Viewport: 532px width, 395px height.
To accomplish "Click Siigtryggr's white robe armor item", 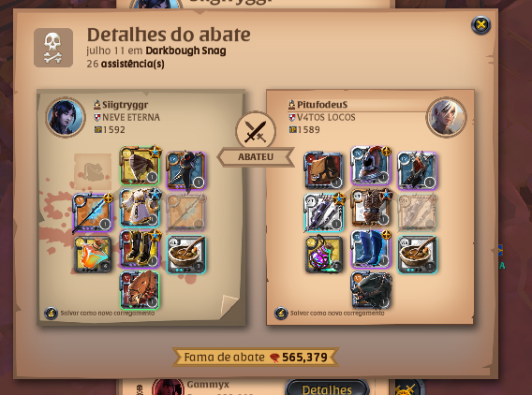I will coord(140,208).
